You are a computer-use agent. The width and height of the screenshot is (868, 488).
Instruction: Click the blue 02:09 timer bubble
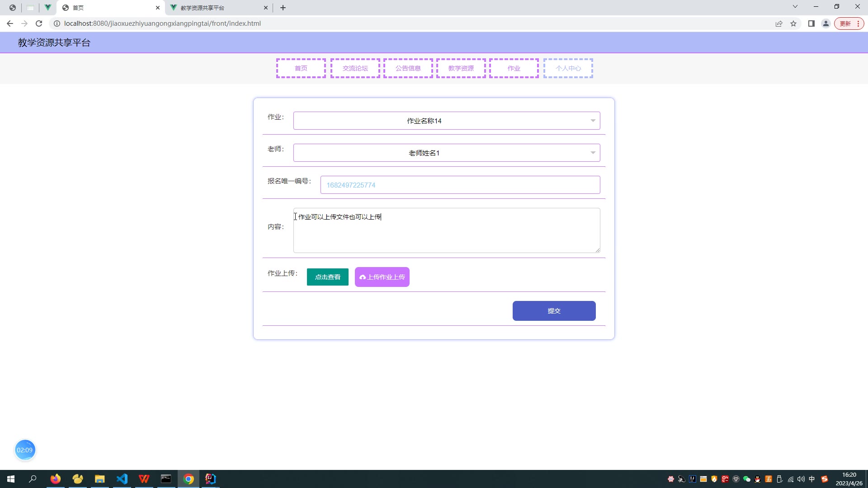[x=25, y=450]
